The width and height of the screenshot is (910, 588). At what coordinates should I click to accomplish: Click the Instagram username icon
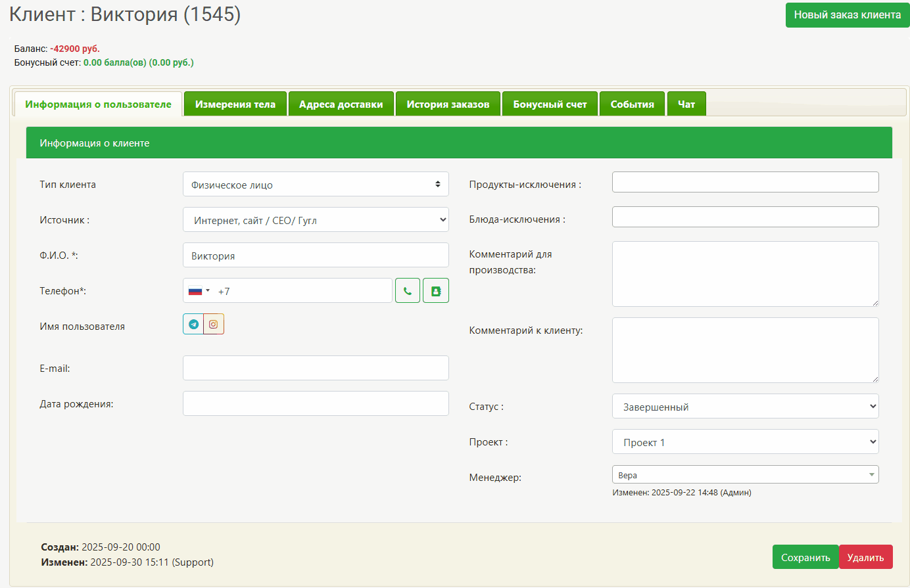tap(214, 324)
